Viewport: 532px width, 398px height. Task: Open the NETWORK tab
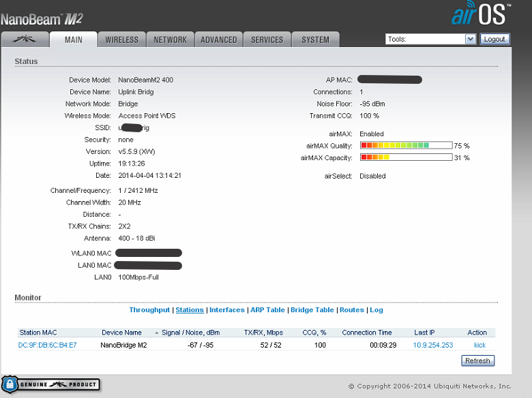click(171, 40)
